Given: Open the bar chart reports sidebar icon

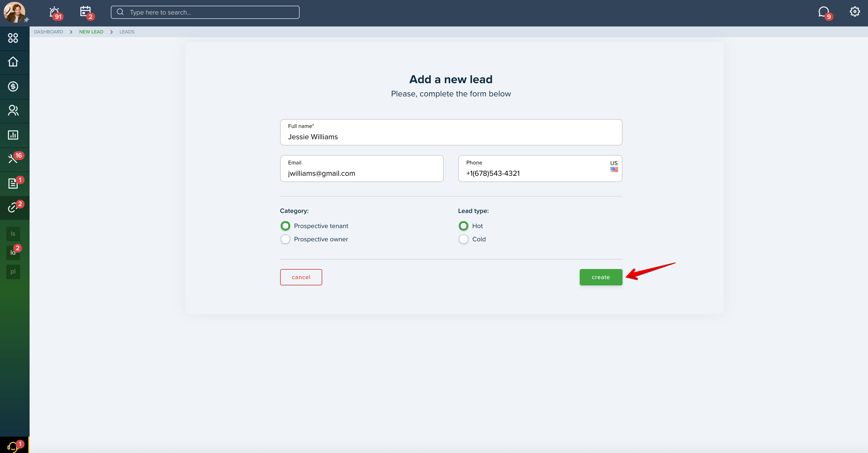Looking at the screenshot, I should pyautogui.click(x=13, y=135).
